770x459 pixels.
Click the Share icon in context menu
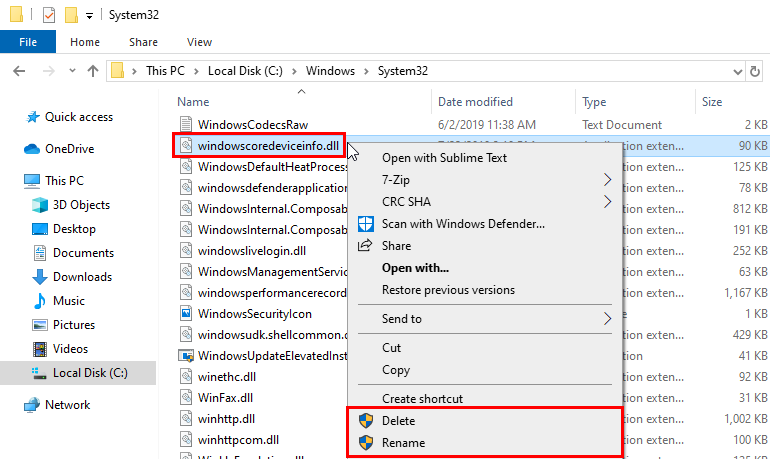pyautogui.click(x=365, y=246)
